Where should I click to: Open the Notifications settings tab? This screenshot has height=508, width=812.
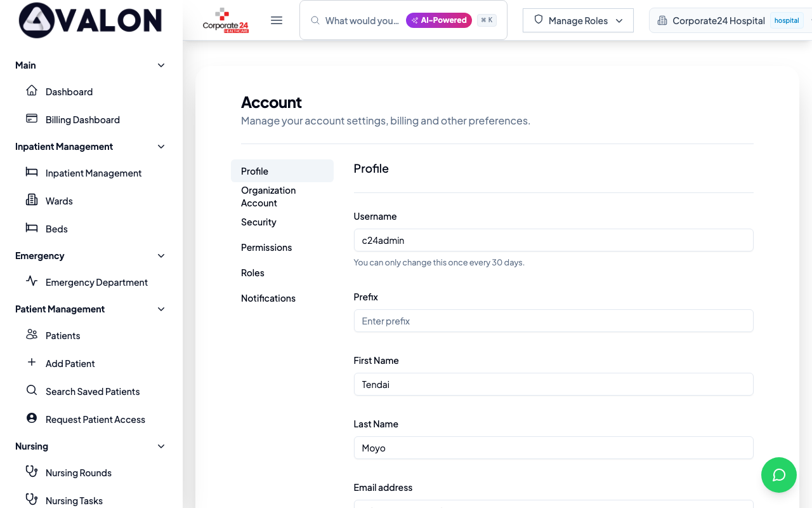(268, 298)
